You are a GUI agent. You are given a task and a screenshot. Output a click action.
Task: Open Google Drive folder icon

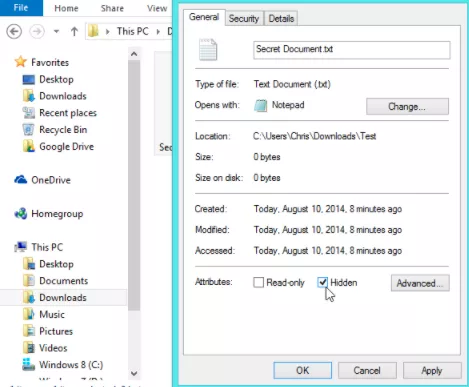click(29, 146)
